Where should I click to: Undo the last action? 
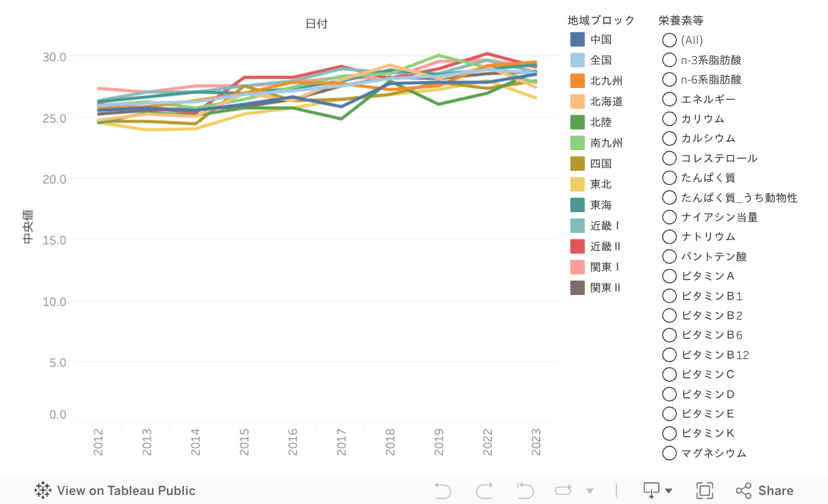(443, 490)
